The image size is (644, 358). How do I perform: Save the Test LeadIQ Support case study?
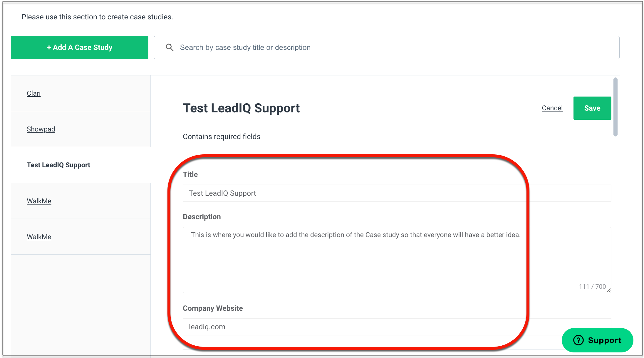tap(592, 108)
